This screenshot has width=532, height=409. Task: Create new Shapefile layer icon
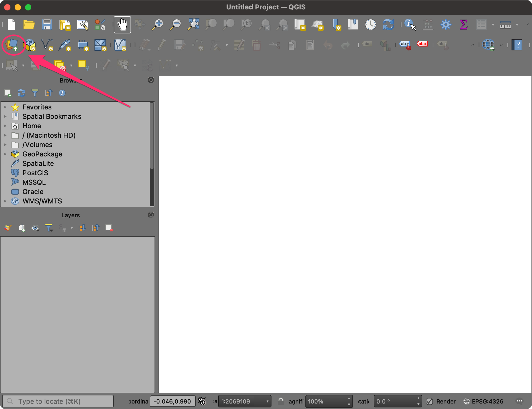click(x=47, y=45)
